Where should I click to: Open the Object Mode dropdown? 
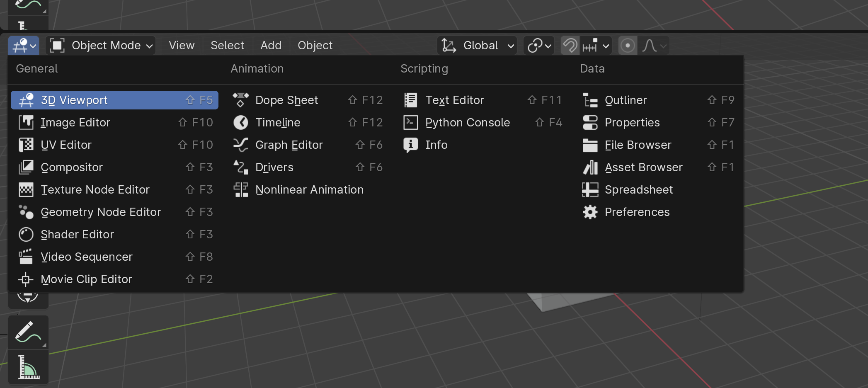point(101,45)
